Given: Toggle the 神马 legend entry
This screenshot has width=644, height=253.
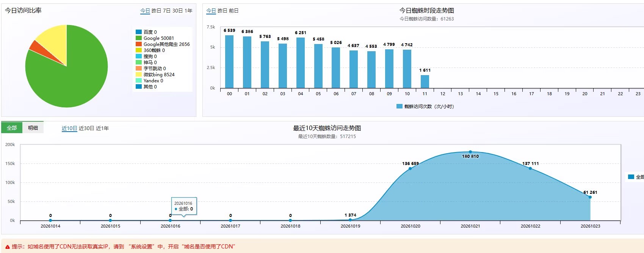Looking at the screenshot, I should coord(146,62).
